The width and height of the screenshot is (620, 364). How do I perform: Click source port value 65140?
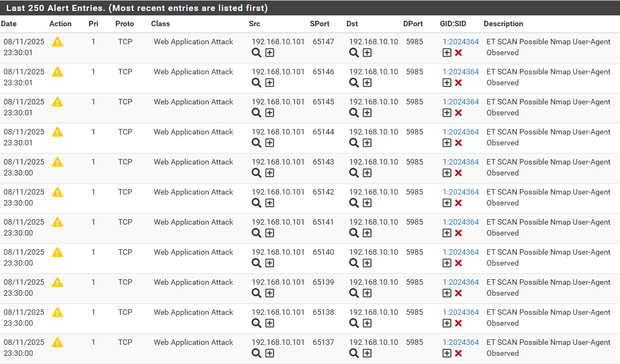323,252
